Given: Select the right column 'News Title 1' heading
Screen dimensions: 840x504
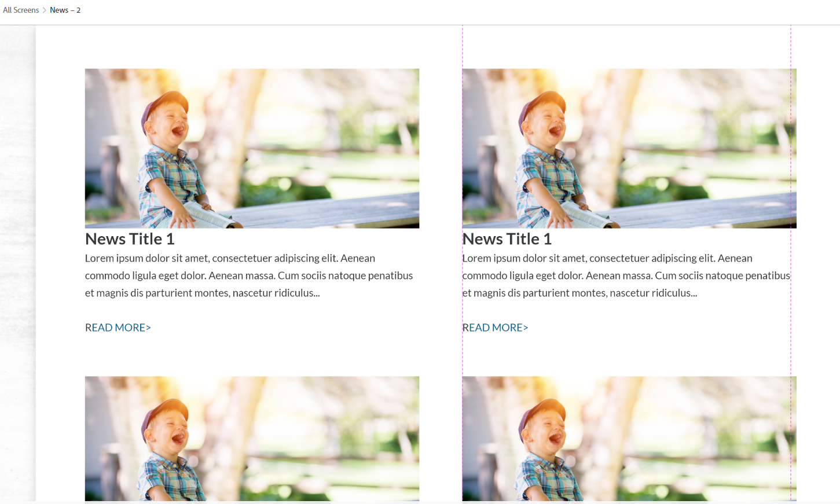Looking at the screenshot, I should click(x=507, y=239).
